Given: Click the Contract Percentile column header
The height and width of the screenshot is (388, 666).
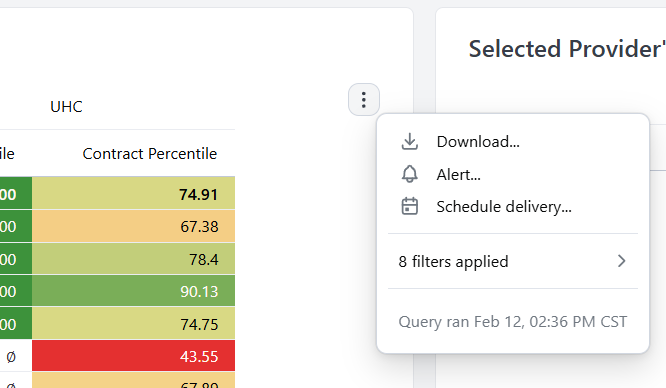Looking at the screenshot, I should (x=150, y=153).
